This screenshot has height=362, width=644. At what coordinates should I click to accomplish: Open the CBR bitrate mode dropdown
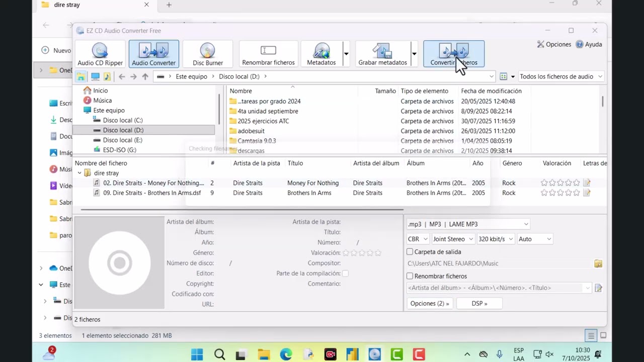click(x=418, y=239)
